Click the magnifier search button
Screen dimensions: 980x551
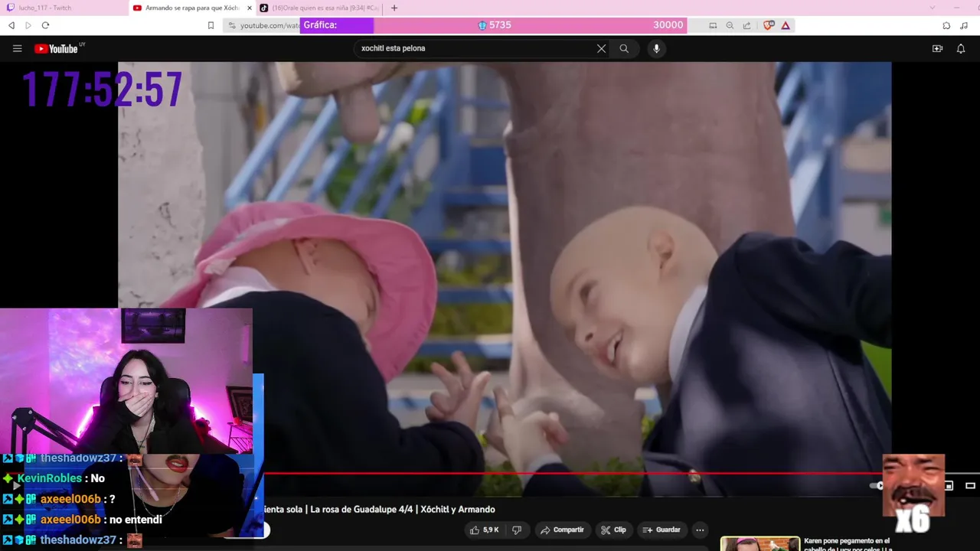[x=624, y=48]
